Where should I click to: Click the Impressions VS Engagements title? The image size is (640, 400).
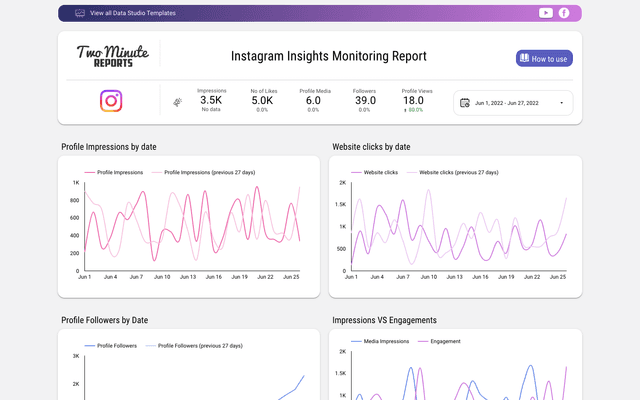click(384, 320)
